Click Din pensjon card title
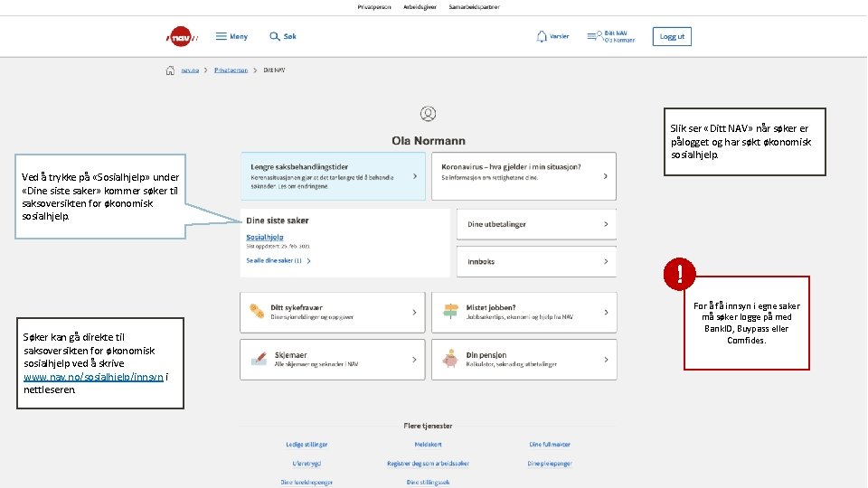Image resolution: width=868 pixels, height=488 pixels. (x=486, y=355)
